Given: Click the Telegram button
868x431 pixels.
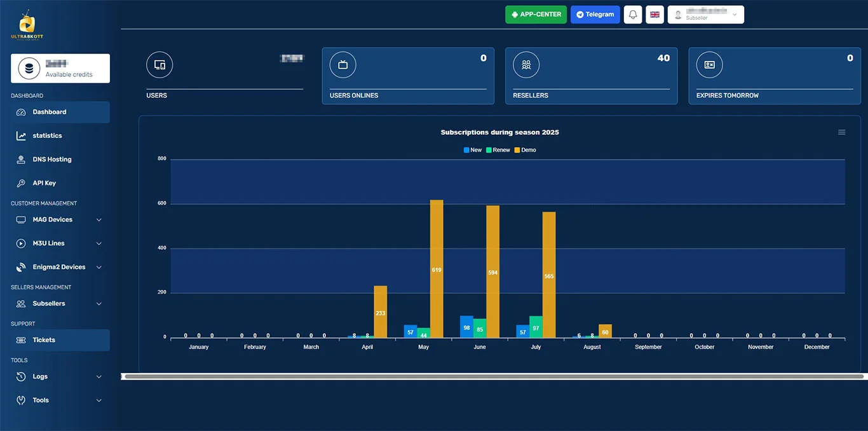Looking at the screenshot, I should (x=595, y=15).
